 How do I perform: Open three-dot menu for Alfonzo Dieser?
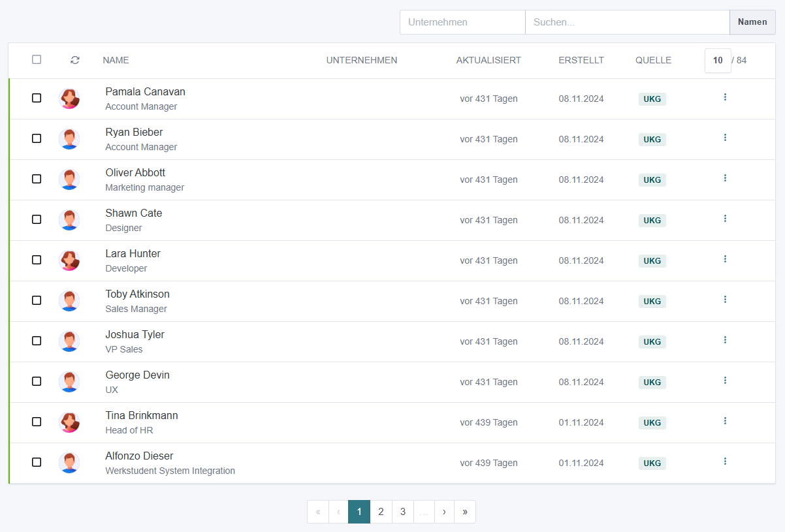click(725, 462)
